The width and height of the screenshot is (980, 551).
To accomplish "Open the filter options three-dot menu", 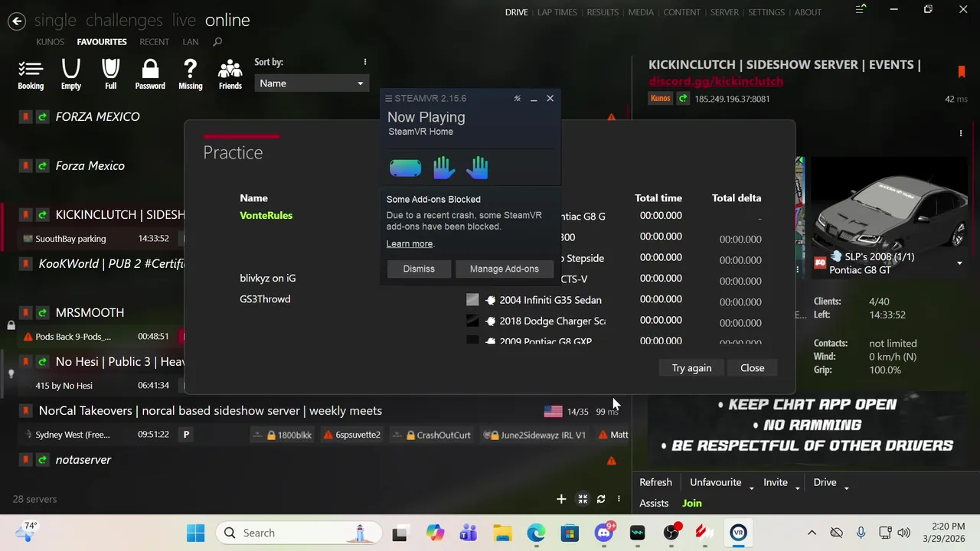I will tap(365, 62).
